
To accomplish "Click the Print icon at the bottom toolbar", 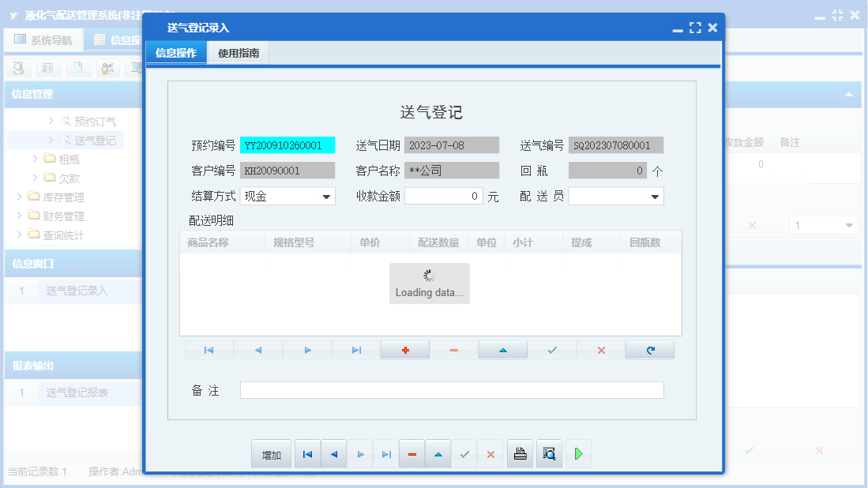I will point(520,454).
